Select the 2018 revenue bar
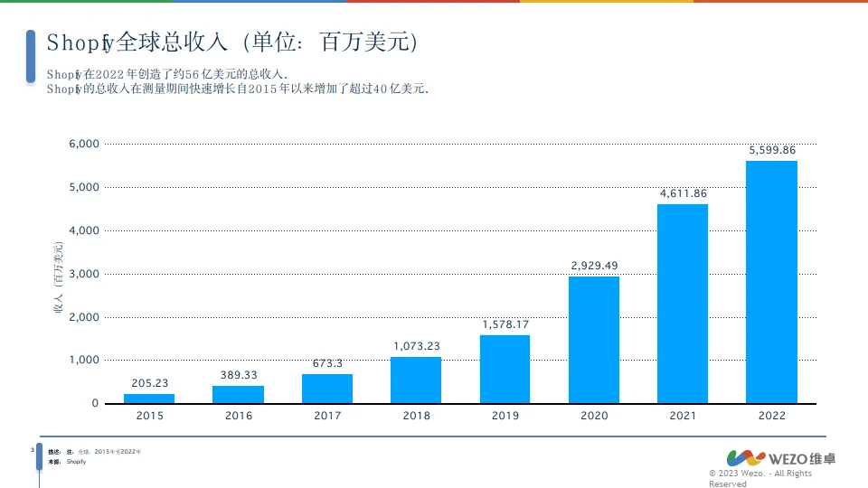Viewport: 868px width, 488px height. [x=416, y=380]
